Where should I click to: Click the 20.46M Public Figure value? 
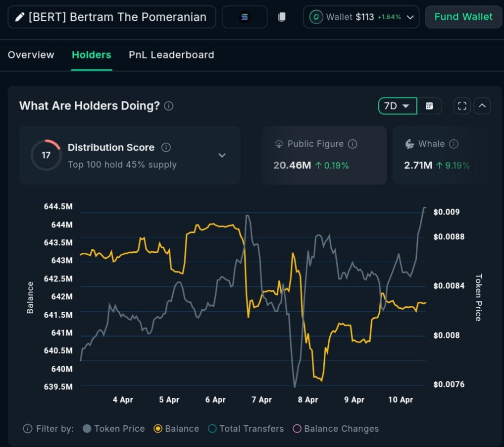point(292,166)
